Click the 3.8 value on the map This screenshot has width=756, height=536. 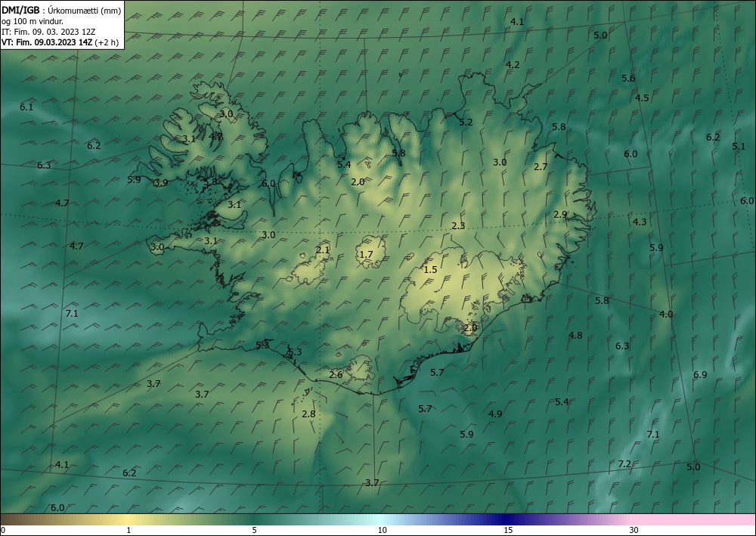point(210,182)
